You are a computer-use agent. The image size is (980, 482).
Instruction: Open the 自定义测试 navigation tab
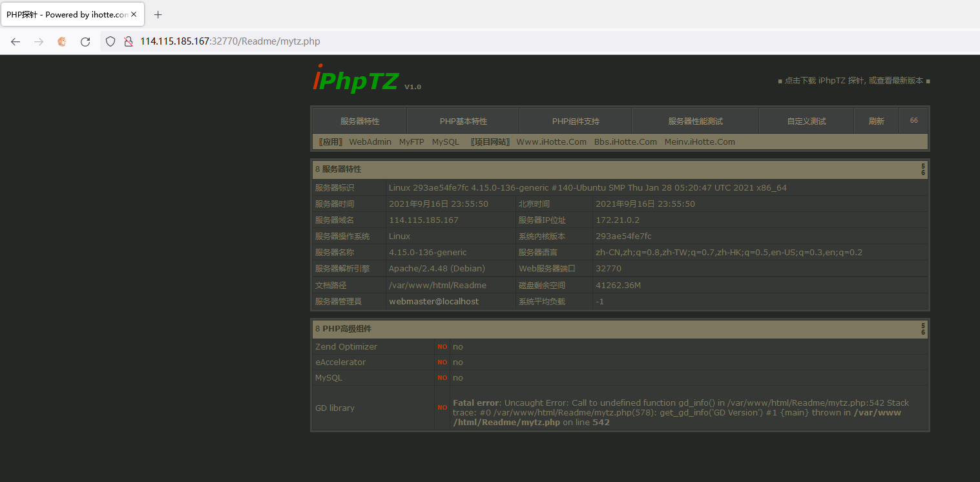tap(806, 121)
